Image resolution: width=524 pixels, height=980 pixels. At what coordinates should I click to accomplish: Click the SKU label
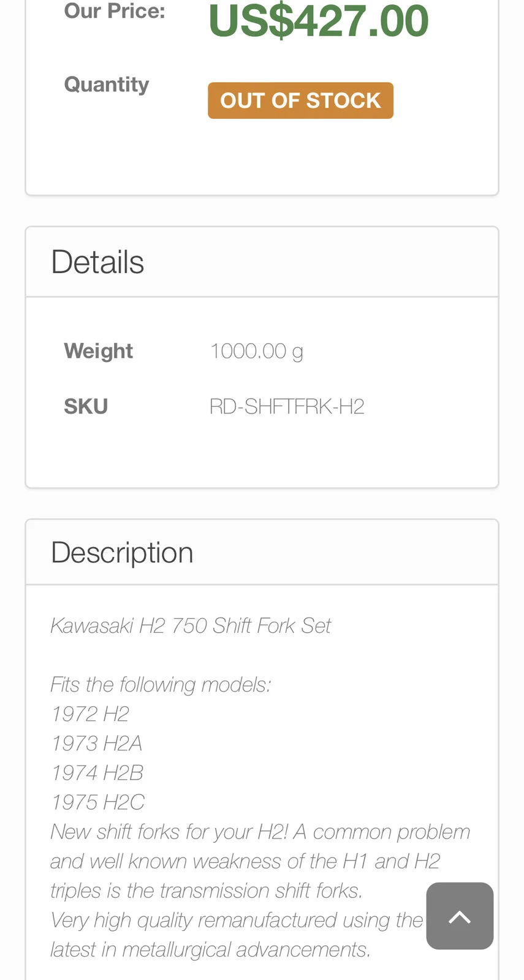click(x=86, y=407)
